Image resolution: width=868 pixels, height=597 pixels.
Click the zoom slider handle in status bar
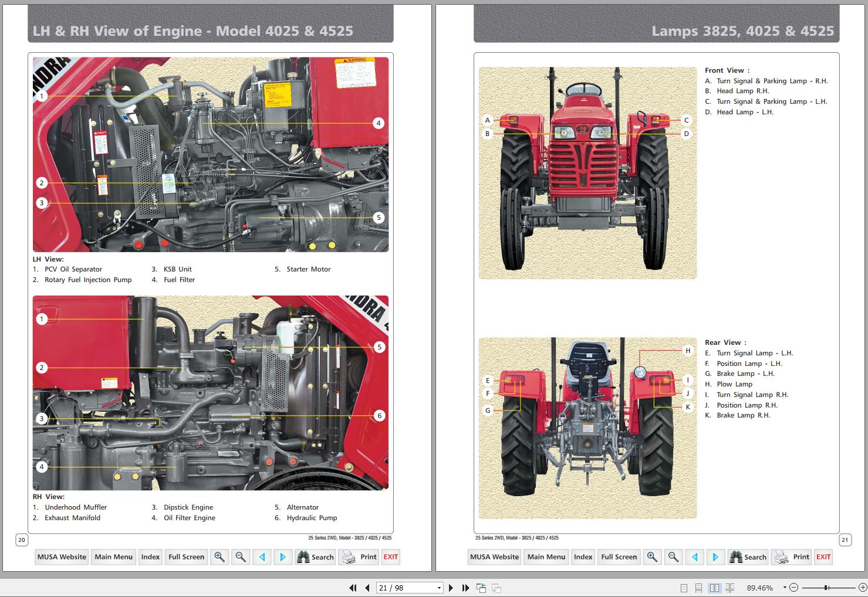826,588
